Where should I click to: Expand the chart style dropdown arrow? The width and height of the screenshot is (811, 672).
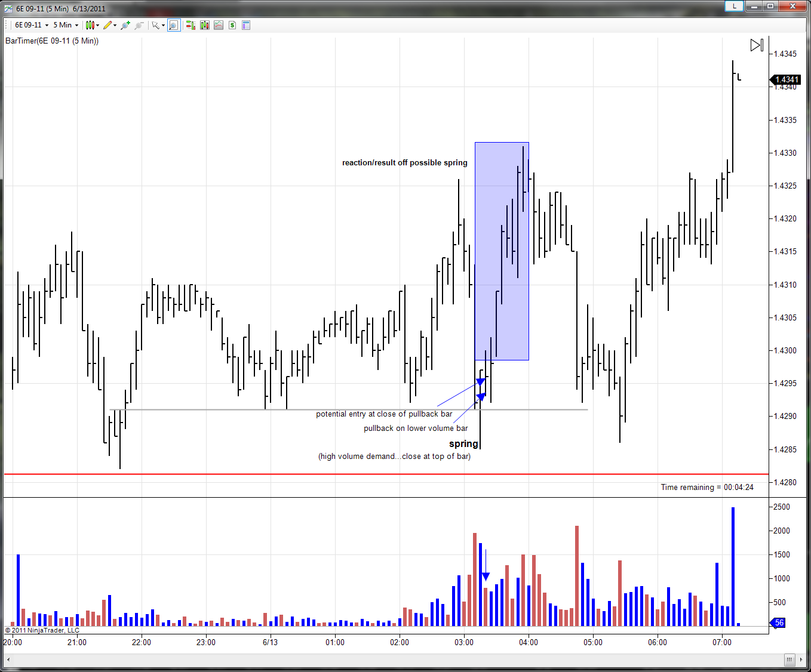[98, 25]
